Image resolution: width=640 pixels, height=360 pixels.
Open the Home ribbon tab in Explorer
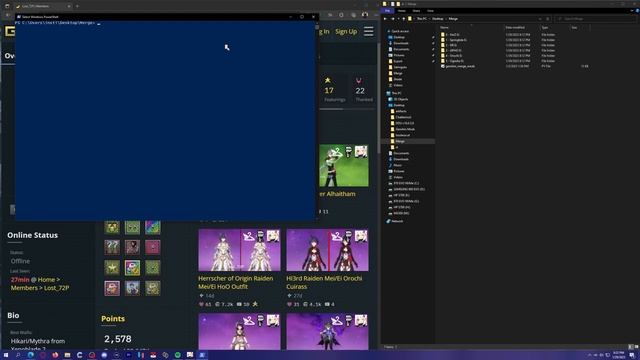point(402,11)
